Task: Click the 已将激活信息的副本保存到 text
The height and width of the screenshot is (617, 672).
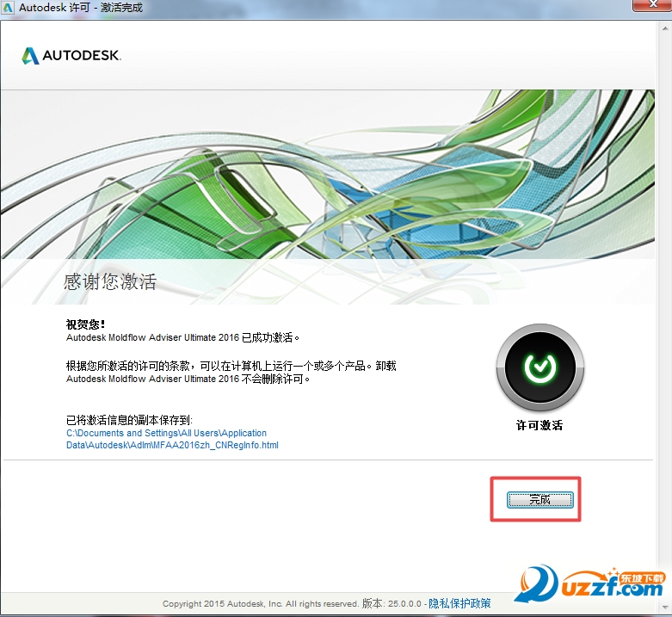Action: (129, 420)
